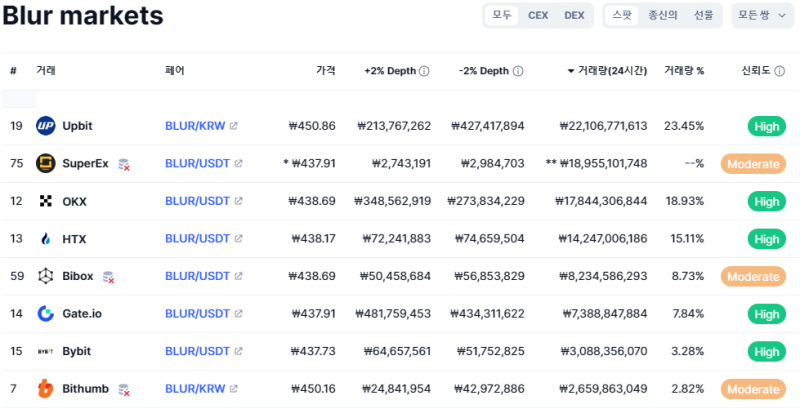This screenshot has height=409, width=800.
Task: Click the OKX price ₩438.69
Action: click(312, 201)
